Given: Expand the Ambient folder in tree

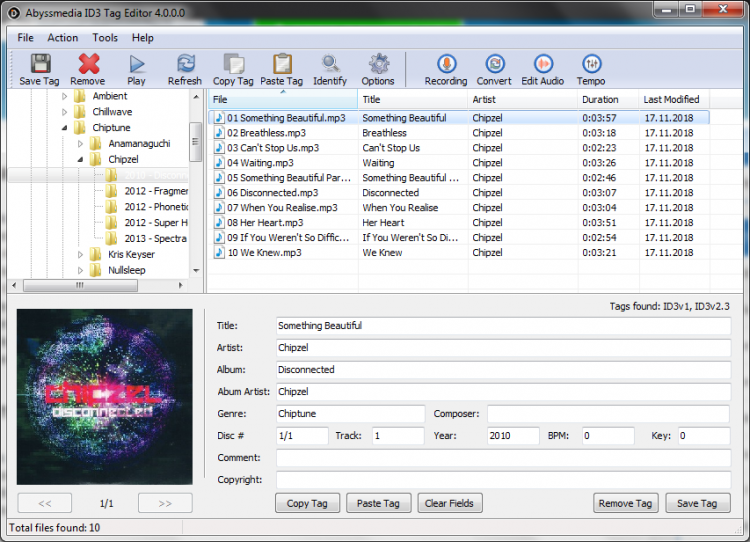Looking at the screenshot, I should tap(66, 97).
